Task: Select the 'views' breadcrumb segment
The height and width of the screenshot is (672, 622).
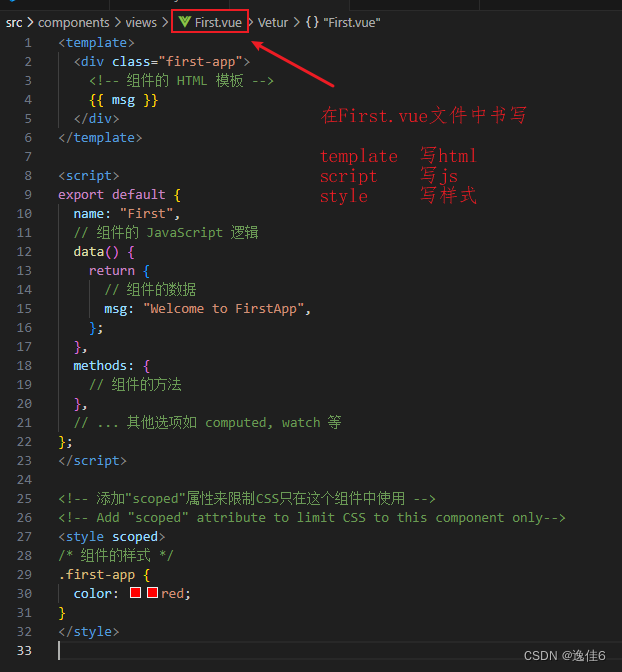Action: click(141, 22)
